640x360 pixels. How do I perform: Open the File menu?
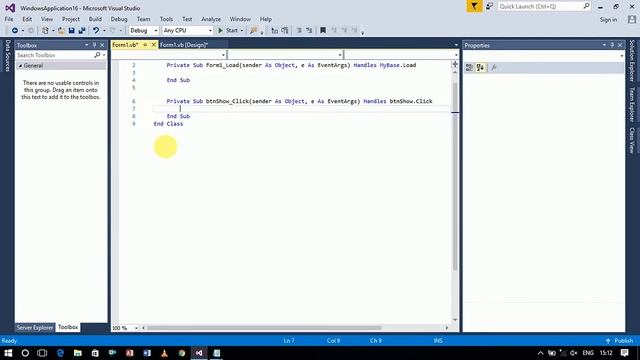point(9,19)
